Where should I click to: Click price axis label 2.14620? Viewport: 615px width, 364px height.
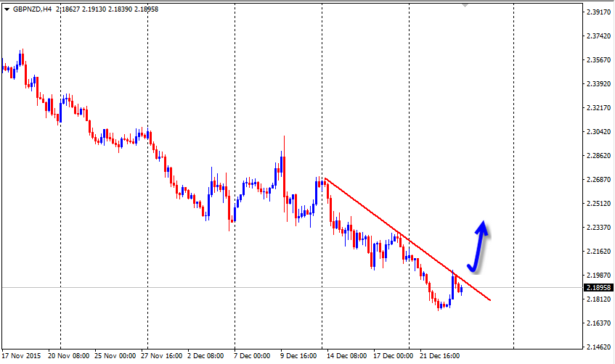click(598, 347)
